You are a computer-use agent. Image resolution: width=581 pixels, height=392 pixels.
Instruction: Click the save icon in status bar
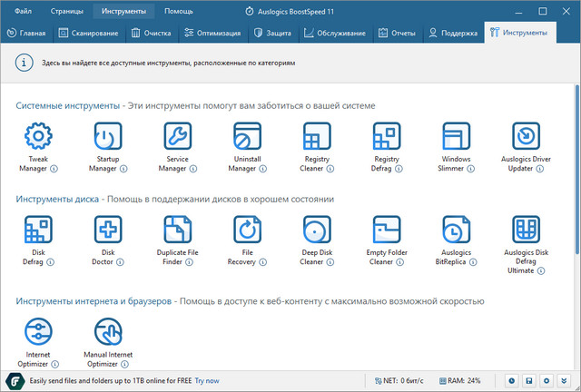pyautogui.click(x=529, y=381)
